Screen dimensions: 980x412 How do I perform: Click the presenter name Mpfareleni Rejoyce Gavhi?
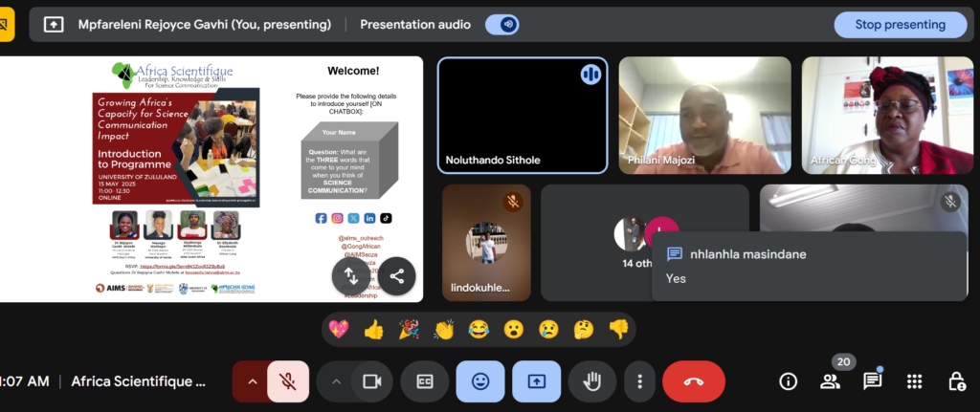click(x=205, y=25)
